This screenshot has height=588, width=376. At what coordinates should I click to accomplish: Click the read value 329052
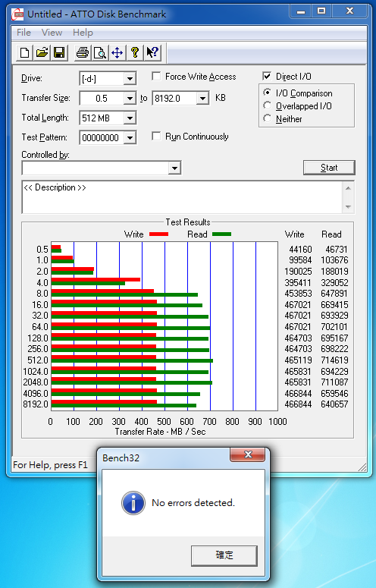click(x=334, y=282)
